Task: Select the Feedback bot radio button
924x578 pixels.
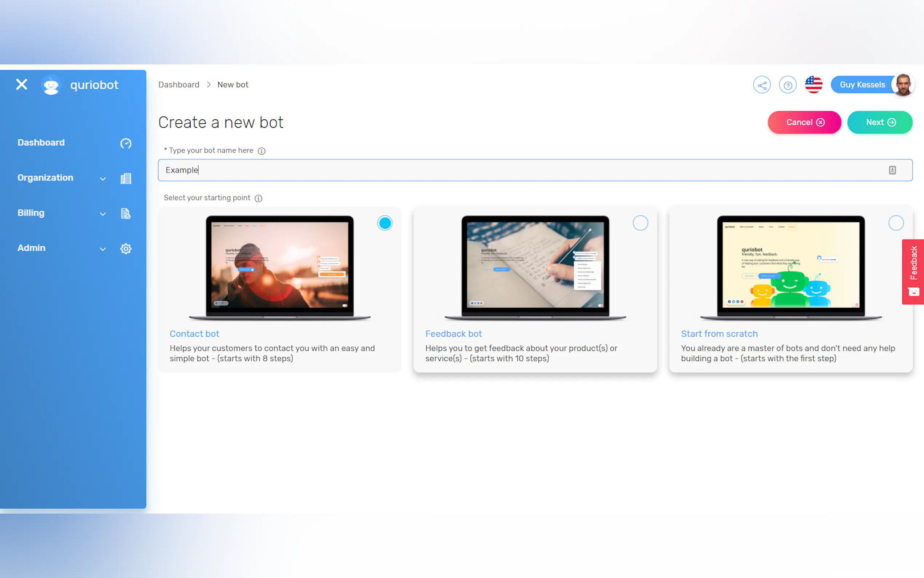Action: click(x=640, y=223)
